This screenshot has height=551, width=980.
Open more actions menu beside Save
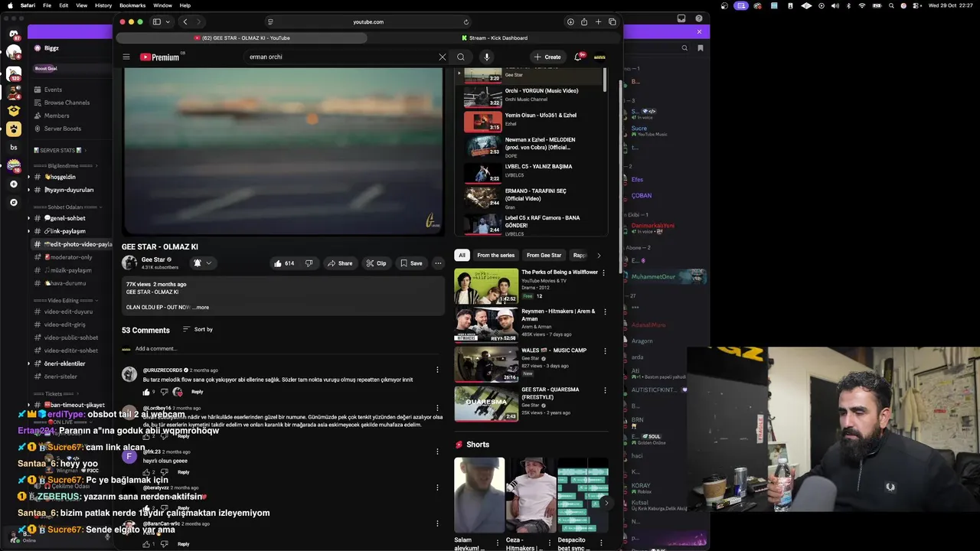click(438, 263)
